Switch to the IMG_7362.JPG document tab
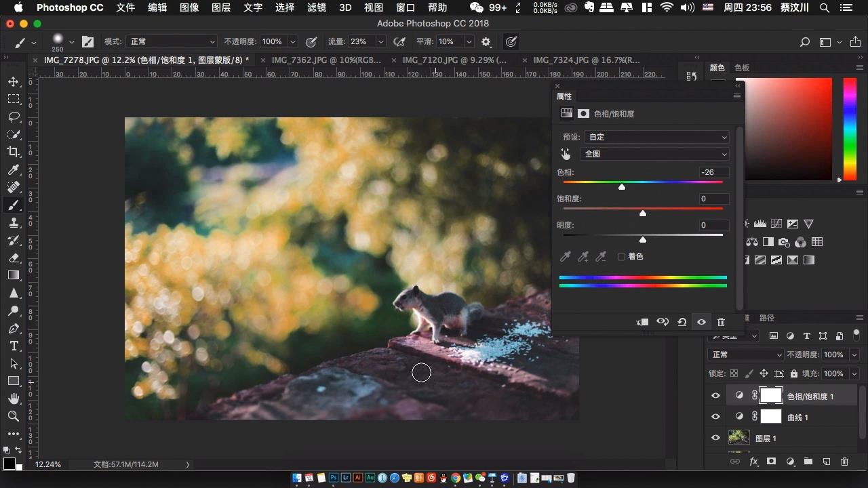The width and height of the screenshot is (868, 488). (326, 60)
